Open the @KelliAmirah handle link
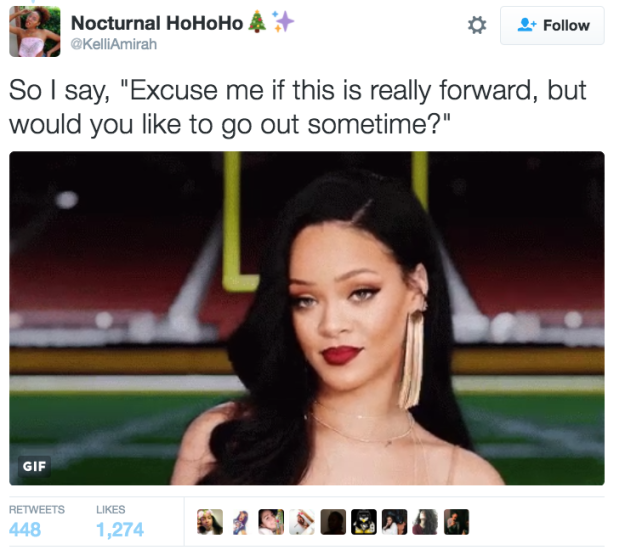This screenshot has width=625, height=550. [114, 44]
